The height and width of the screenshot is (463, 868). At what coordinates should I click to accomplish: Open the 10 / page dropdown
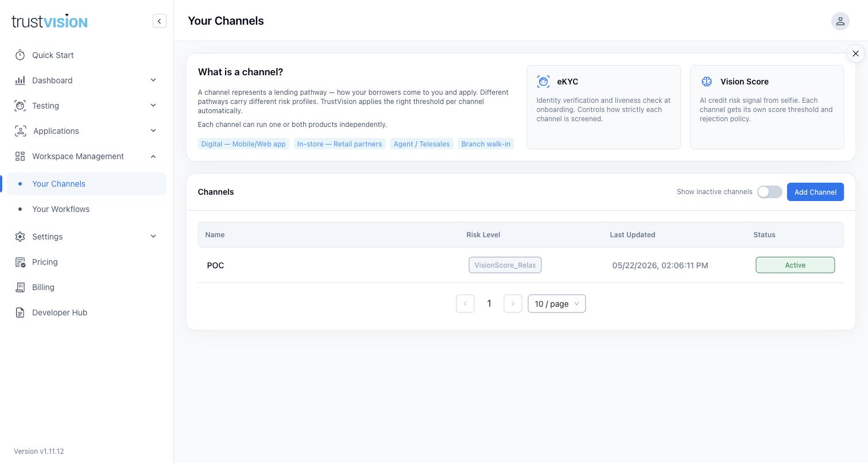(x=557, y=304)
